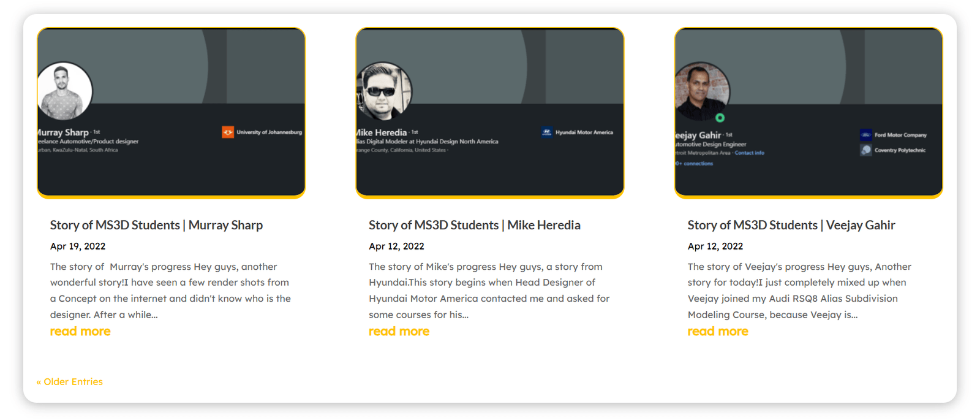
Task: Expand the 500+ connections link
Action: click(x=695, y=163)
